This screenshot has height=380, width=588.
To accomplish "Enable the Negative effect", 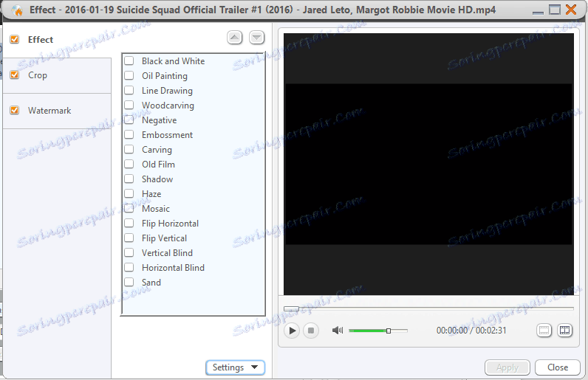I will tap(129, 120).
